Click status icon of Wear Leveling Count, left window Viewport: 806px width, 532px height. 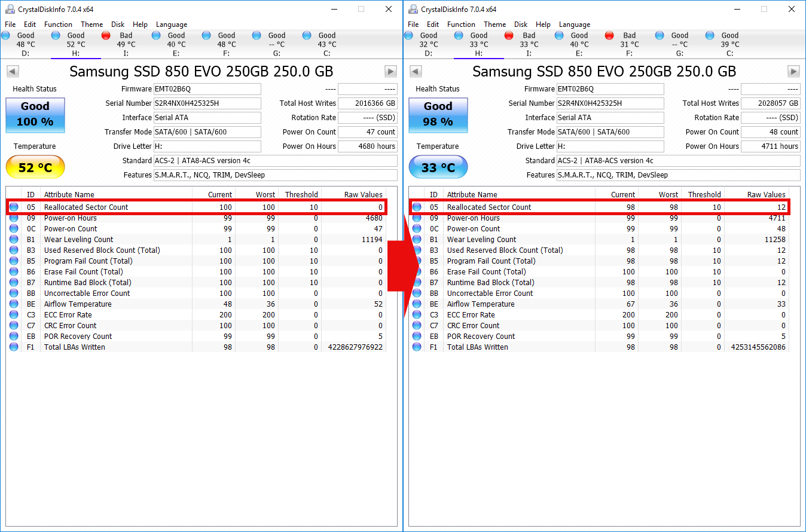(14, 240)
